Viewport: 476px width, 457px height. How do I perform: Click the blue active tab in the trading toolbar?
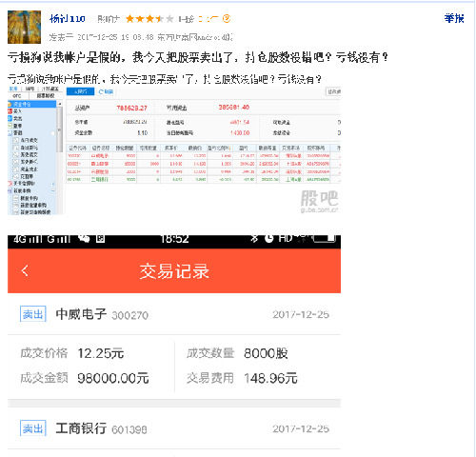pyautogui.click(x=80, y=91)
